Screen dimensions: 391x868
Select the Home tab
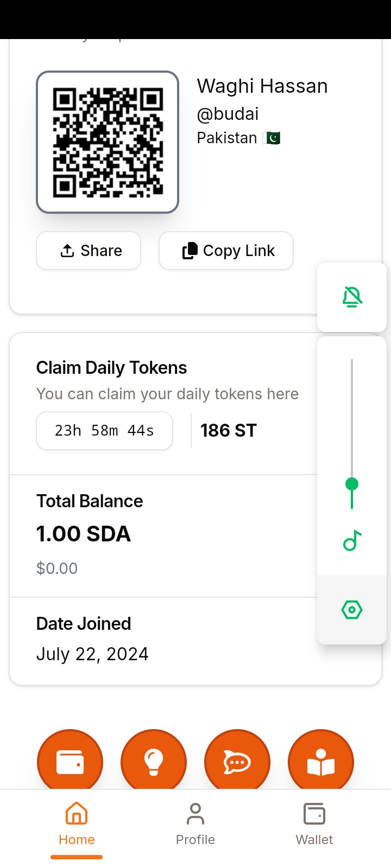point(77,824)
